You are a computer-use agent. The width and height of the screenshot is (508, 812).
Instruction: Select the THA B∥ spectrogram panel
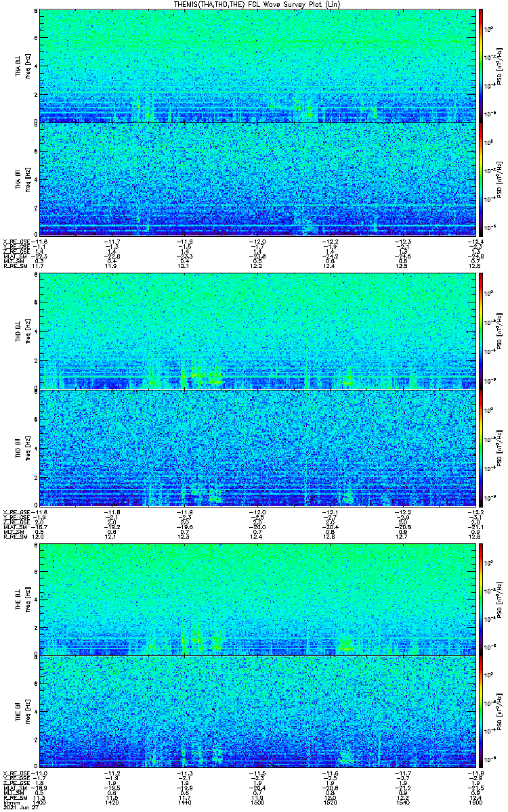[x=256, y=179]
